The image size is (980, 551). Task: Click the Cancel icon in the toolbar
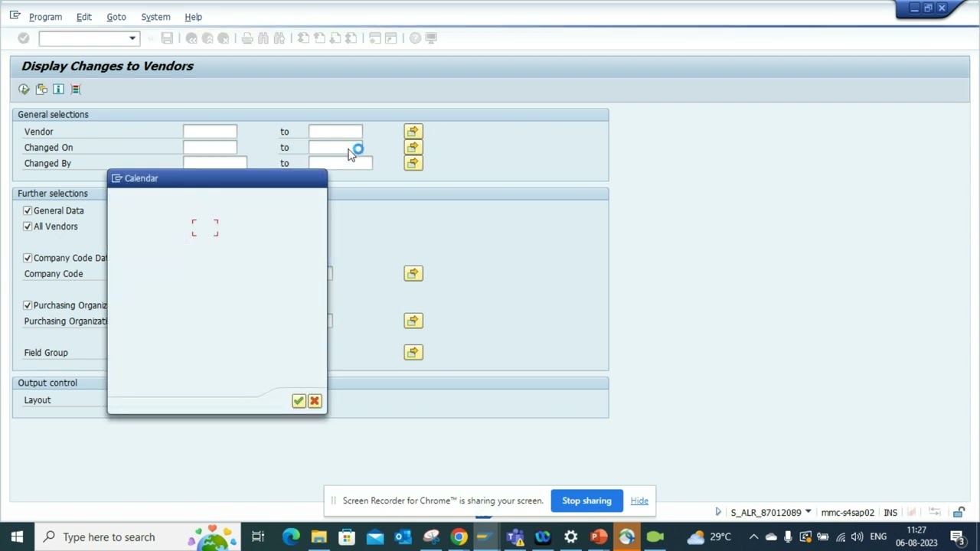224,38
